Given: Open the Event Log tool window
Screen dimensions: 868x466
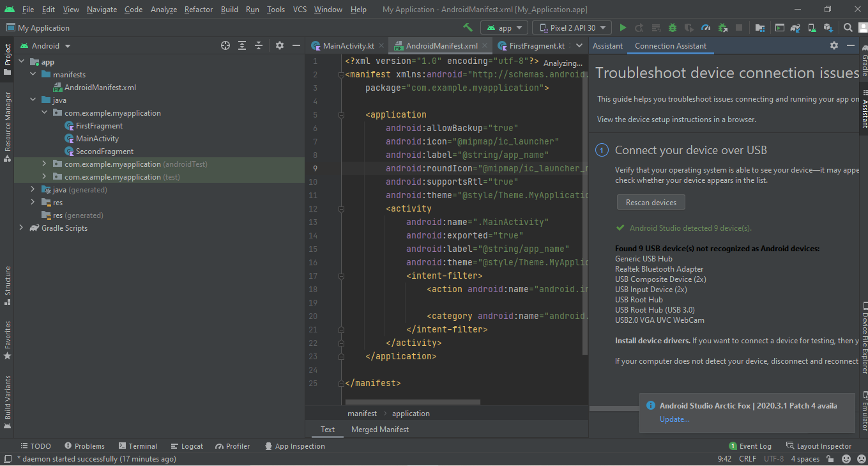Looking at the screenshot, I should click(750, 446).
